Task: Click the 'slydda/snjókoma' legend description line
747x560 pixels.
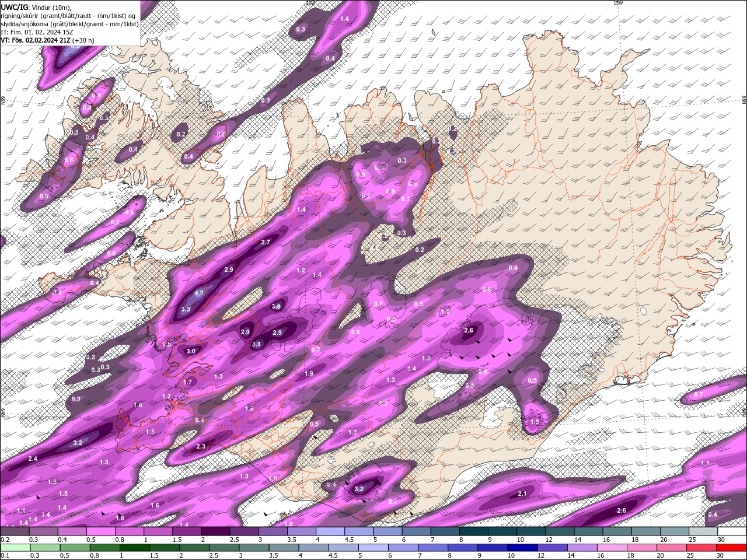Action: click(x=70, y=24)
